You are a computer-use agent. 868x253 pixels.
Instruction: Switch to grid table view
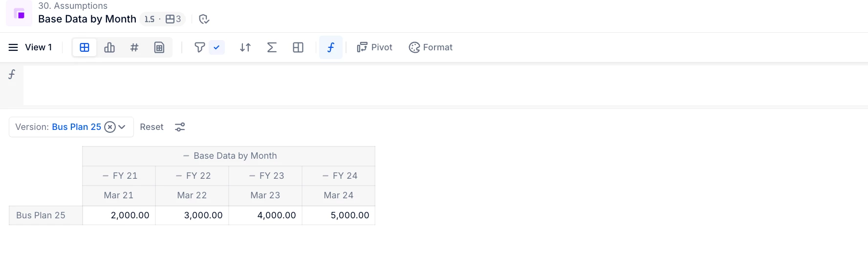point(85,47)
